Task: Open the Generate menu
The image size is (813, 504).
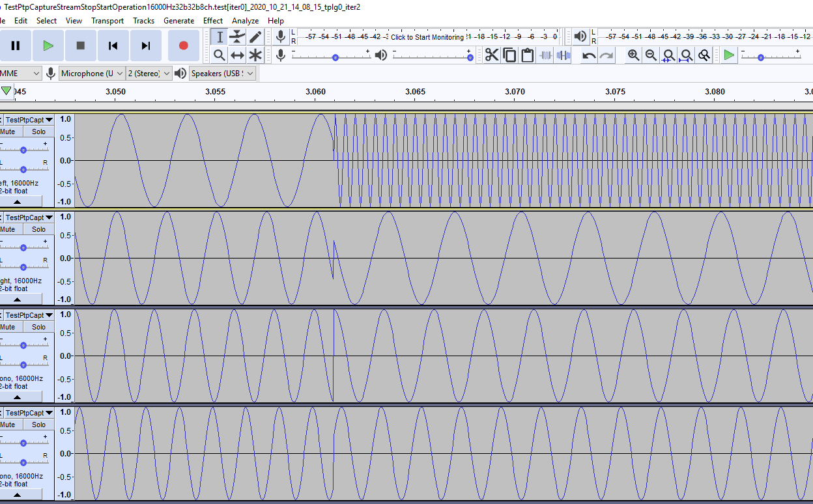Action: 178,21
